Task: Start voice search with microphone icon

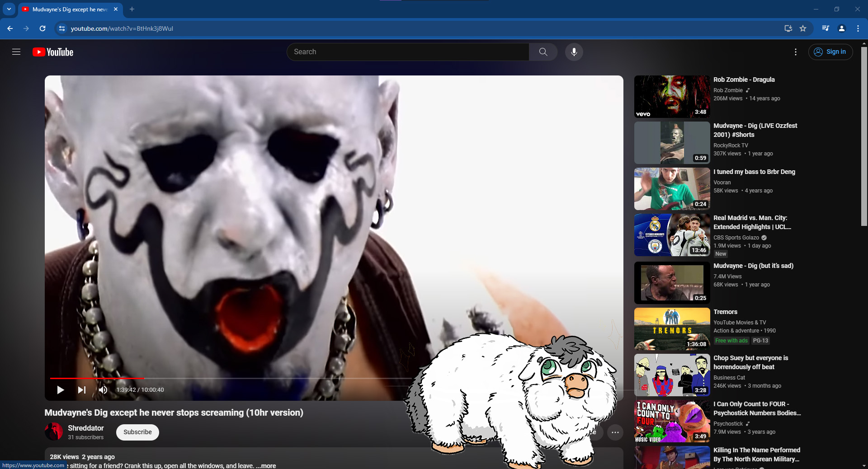Action: coord(574,52)
